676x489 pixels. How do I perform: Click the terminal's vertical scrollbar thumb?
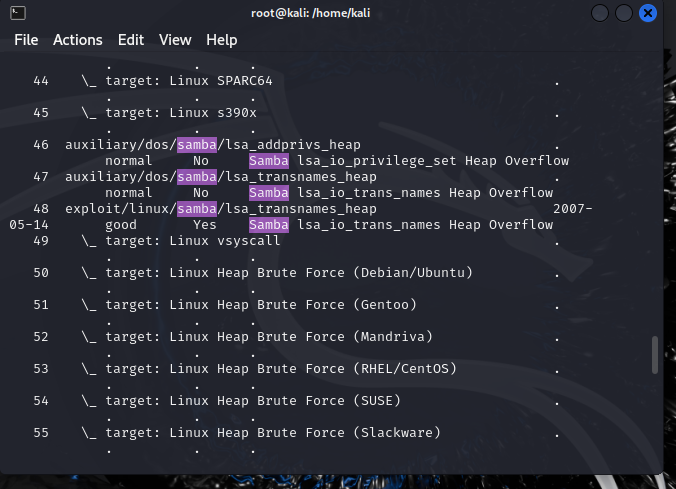(655, 353)
